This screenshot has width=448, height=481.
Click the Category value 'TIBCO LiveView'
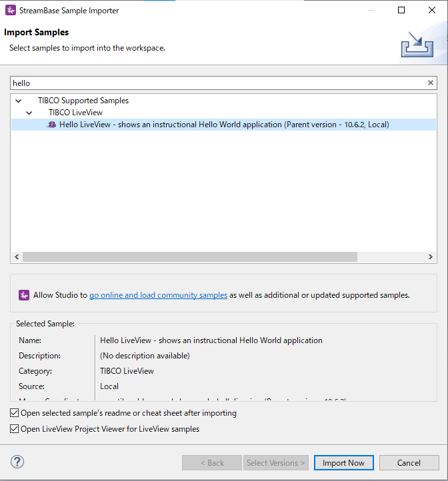coord(127,371)
